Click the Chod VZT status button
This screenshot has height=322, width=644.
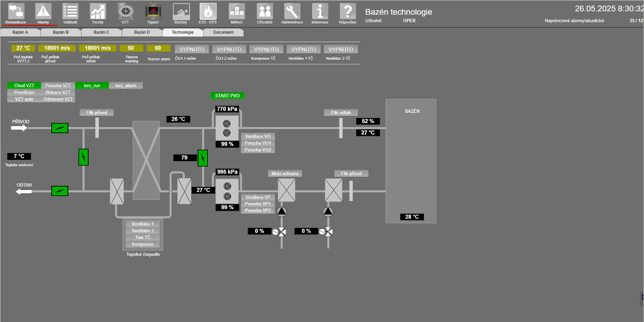coord(24,86)
